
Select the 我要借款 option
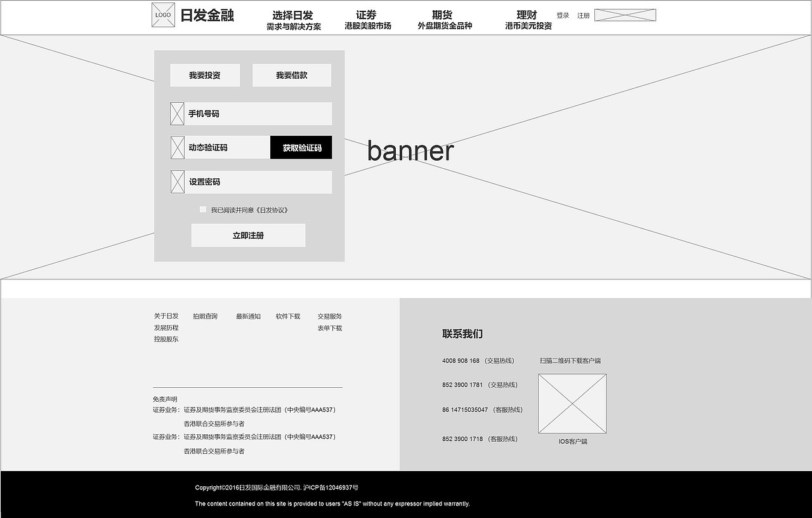tap(291, 75)
